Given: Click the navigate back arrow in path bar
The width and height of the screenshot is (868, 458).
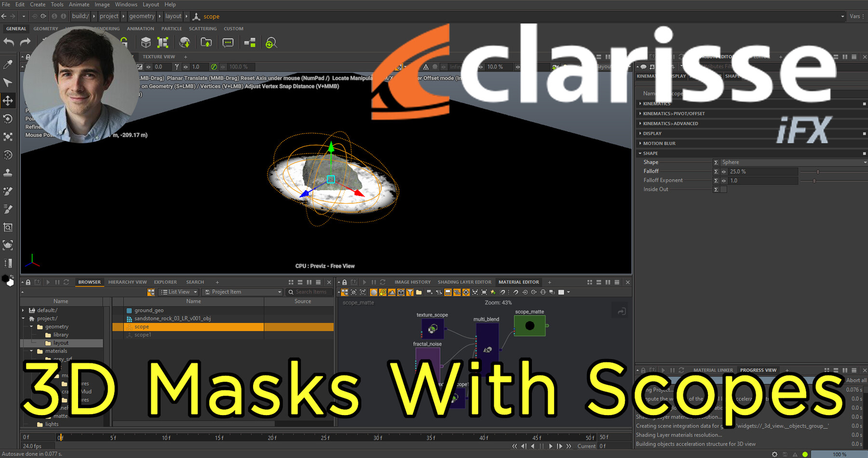Looking at the screenshot, I should [4, 16].
